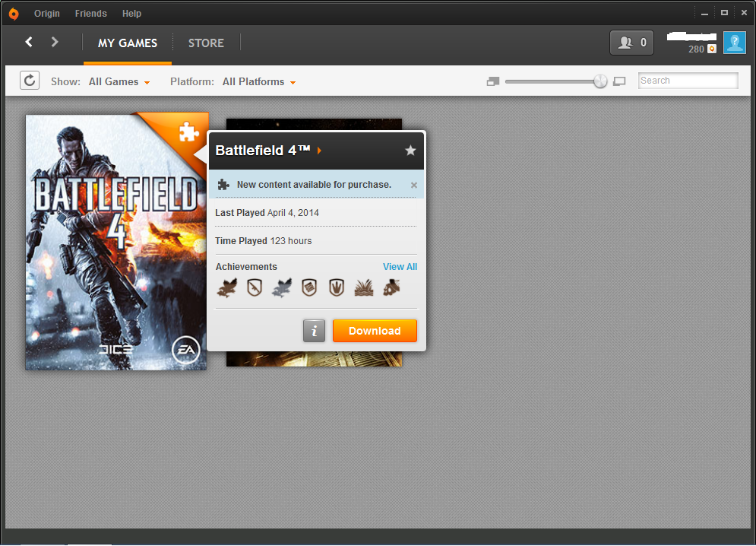Click the puzzle icon in content notice

tap(223, 185)
